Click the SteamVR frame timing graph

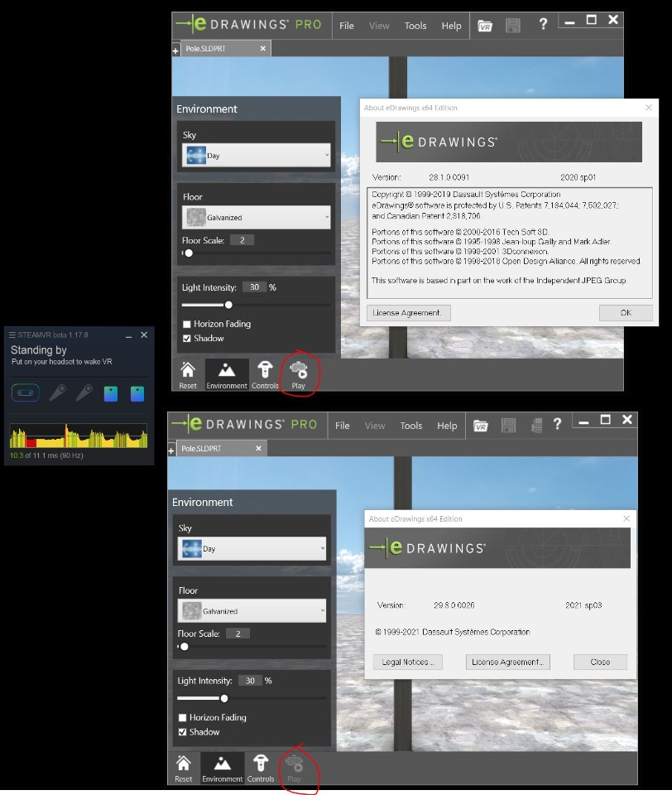[79, 436]
